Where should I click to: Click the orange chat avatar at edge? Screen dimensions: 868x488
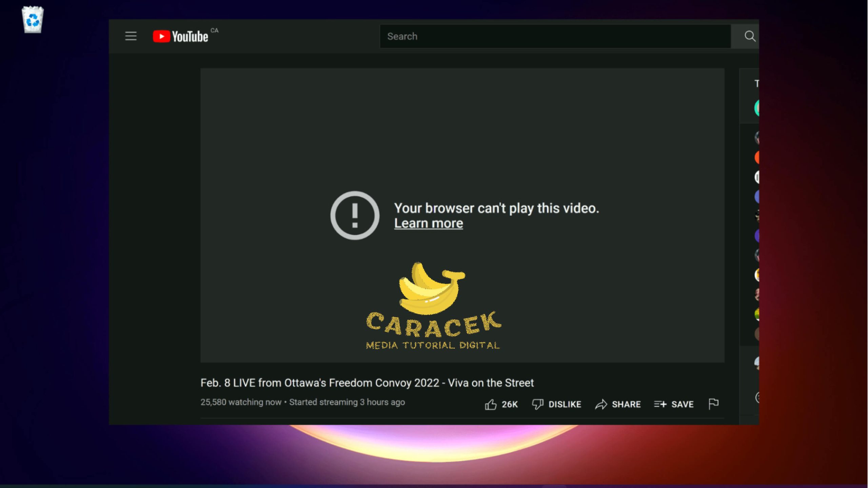(757, 157)
